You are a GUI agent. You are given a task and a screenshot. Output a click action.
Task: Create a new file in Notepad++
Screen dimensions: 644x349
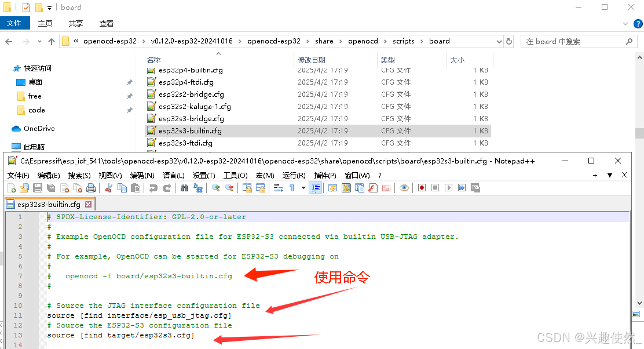12,188
